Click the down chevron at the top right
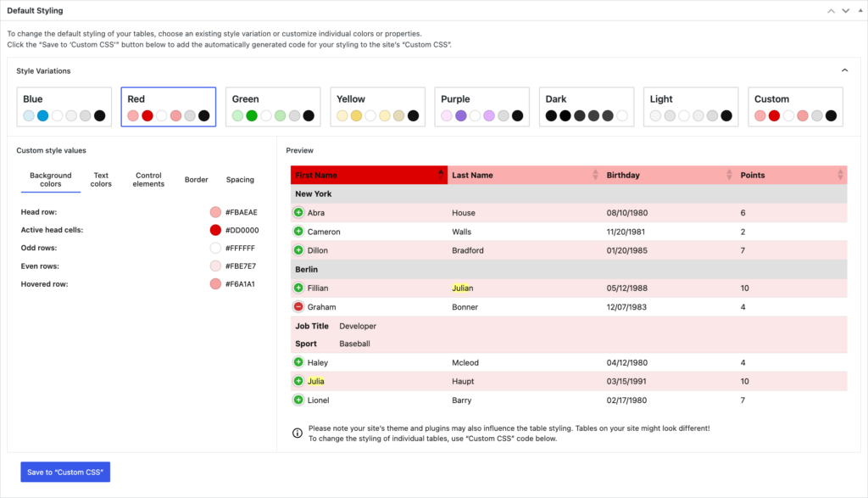 [x=844, y=10]
